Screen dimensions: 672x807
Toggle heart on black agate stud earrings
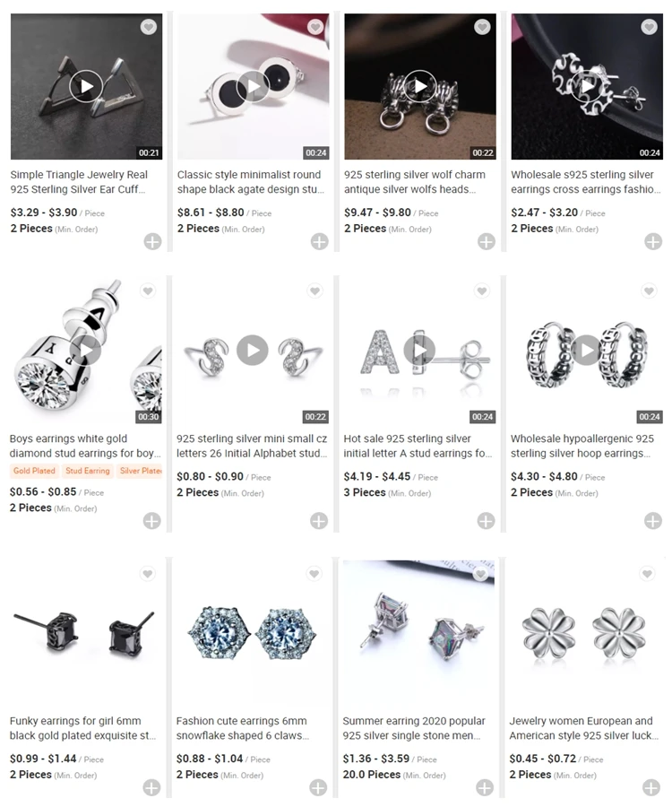pos(315,27)
